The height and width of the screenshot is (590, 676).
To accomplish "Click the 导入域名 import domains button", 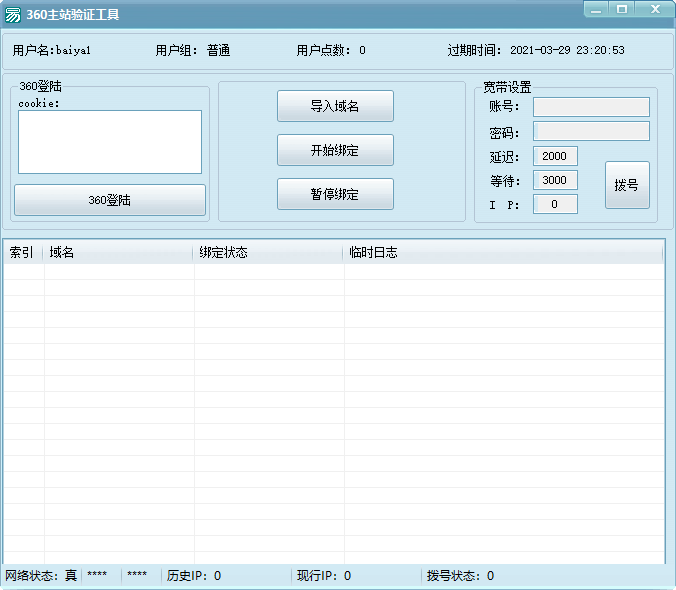I will point(335,106).
